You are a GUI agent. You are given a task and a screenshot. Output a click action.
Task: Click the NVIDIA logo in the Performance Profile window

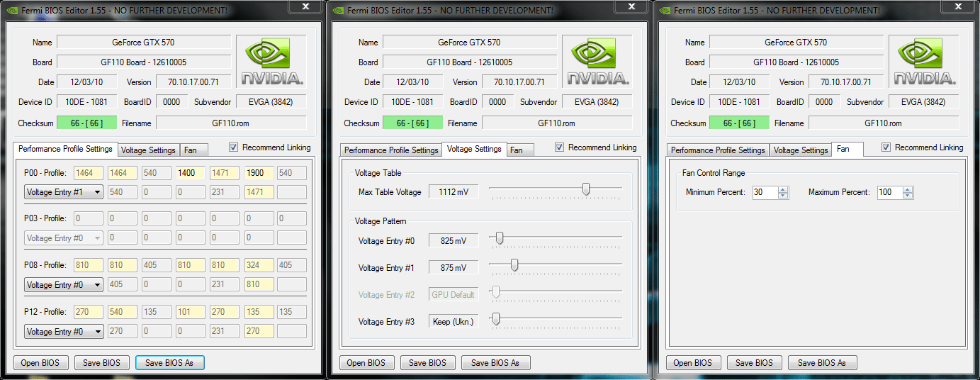click(x=271, y=62)
